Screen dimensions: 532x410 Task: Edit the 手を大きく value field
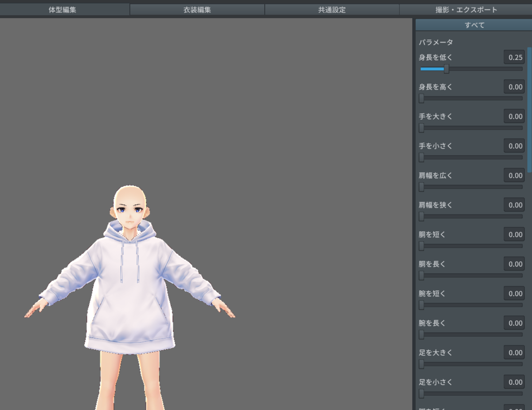(514, 116)
